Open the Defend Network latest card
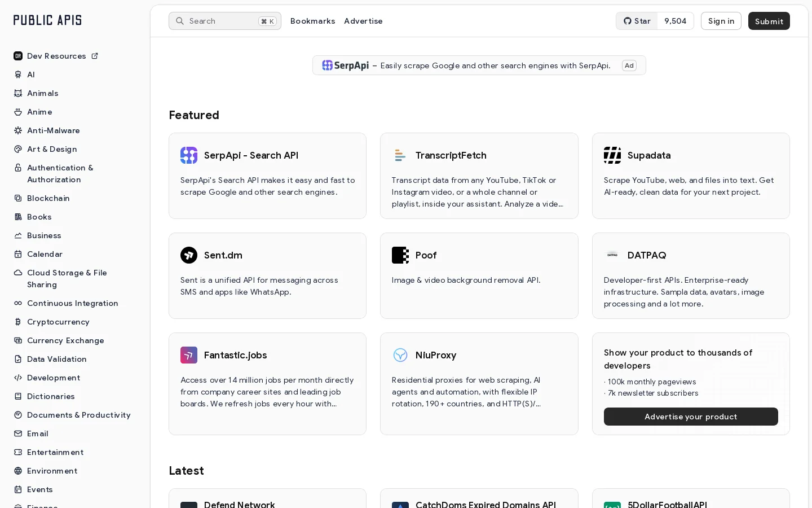The width and height of the screenshot is (812, 508). pyautogui.click(x=267, y=498)
